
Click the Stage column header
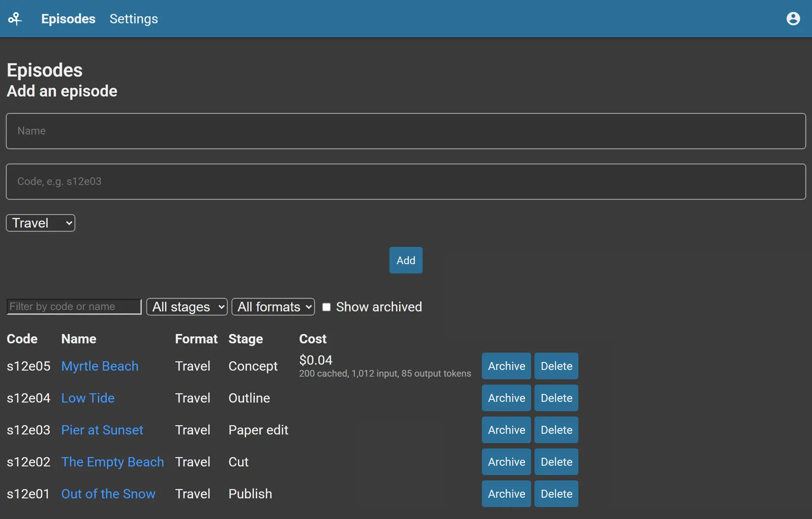246,338
